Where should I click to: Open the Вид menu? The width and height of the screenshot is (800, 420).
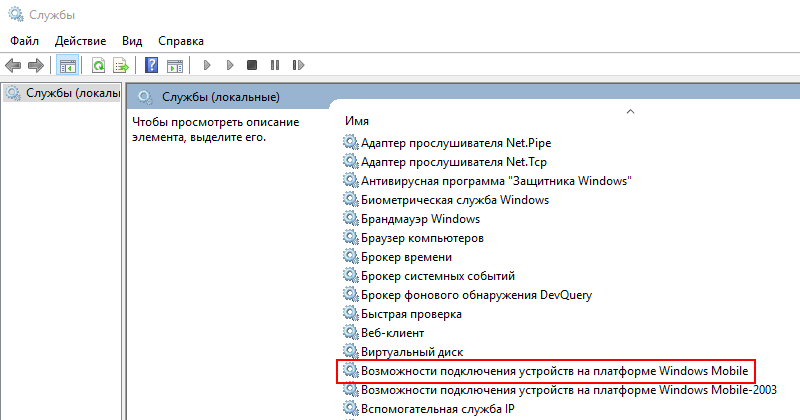coord(132,41)
